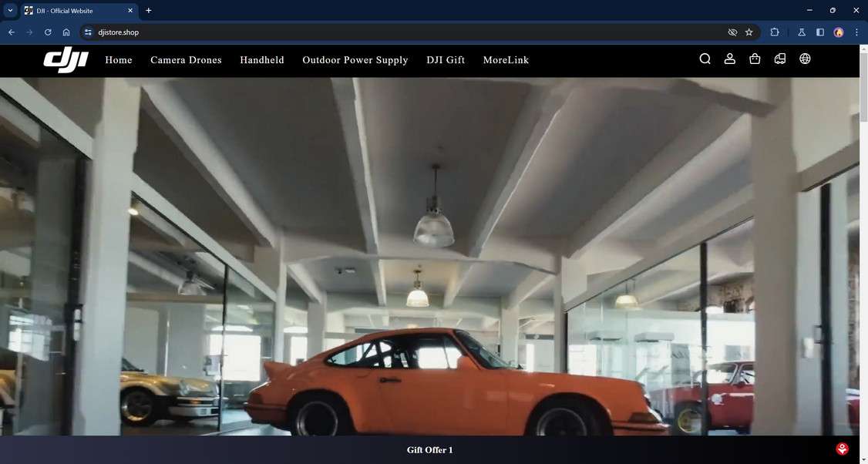Image resolution: width=868 pixels, height=464 pixels.
Task: Reload the page
Action: pyautogui.click(x=48, y=32)
